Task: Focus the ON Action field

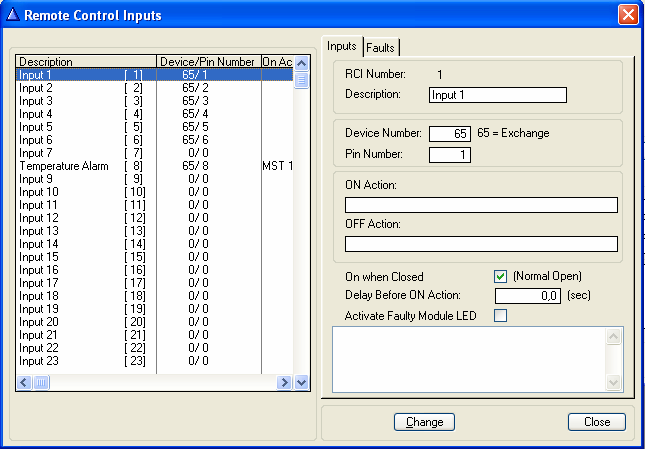Action: tap(480, 205)
